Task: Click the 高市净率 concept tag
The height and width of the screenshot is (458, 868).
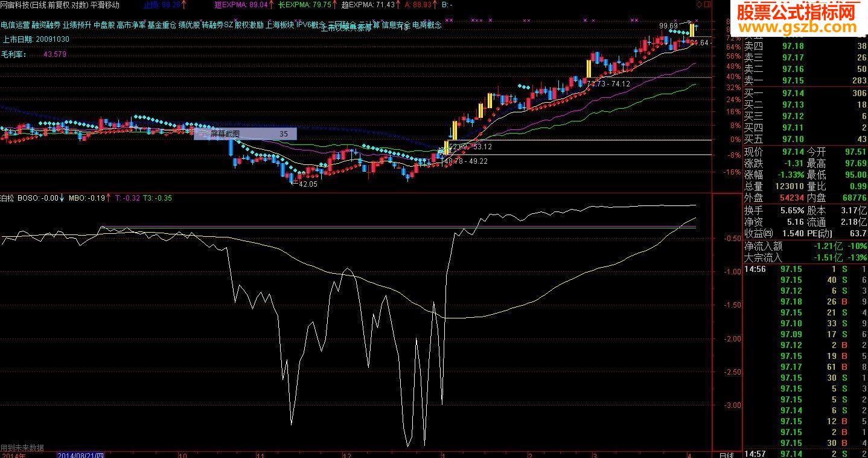Action: pyautogui.click(x=131, y=25)
